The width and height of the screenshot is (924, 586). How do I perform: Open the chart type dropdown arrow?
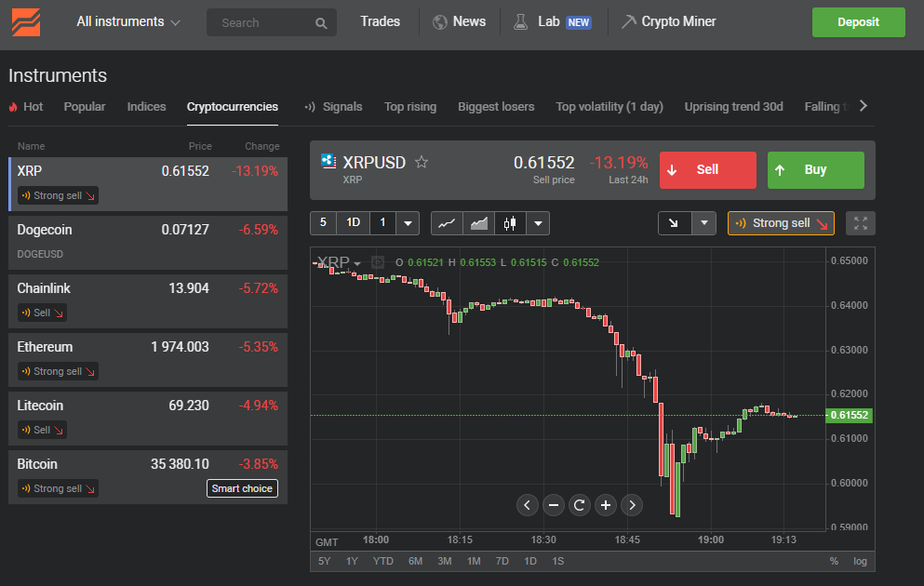click(538, 223)
